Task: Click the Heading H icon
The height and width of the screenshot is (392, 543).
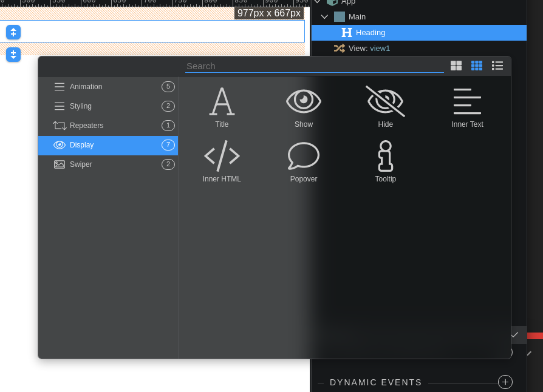Action: click(x=347, y=33)
